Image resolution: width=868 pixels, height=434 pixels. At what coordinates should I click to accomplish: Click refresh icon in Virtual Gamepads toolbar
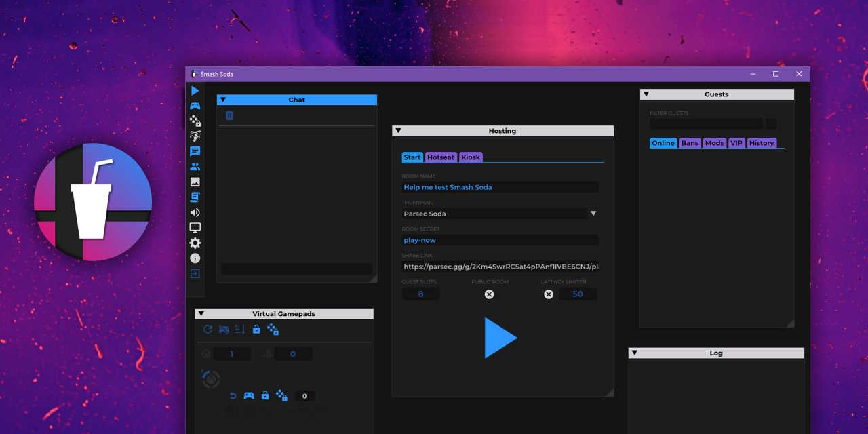(x=208, y=330)
